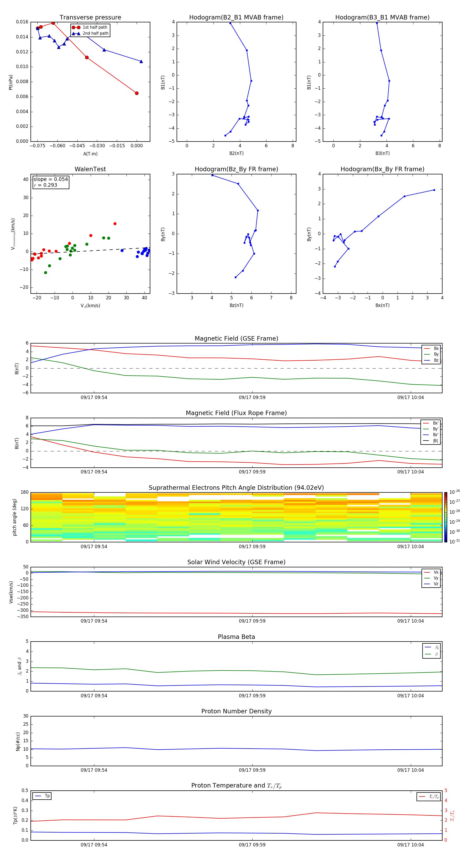Click 'Solar Wind Velocity (GSE Frame)' title

coord(236,562)
